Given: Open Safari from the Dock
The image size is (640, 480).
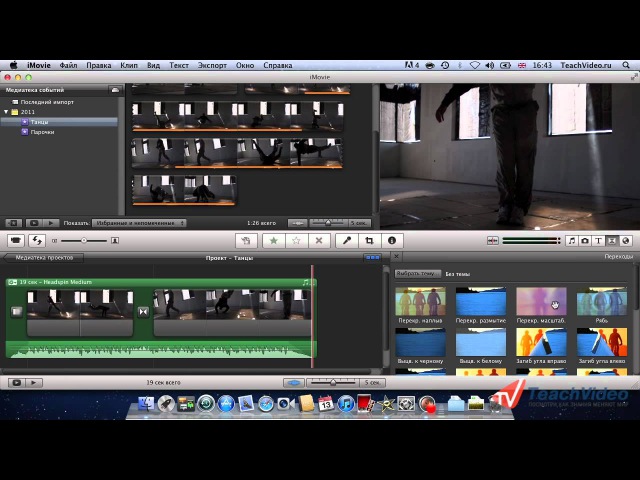Looking at the screenshot, I should pos(266,404).
